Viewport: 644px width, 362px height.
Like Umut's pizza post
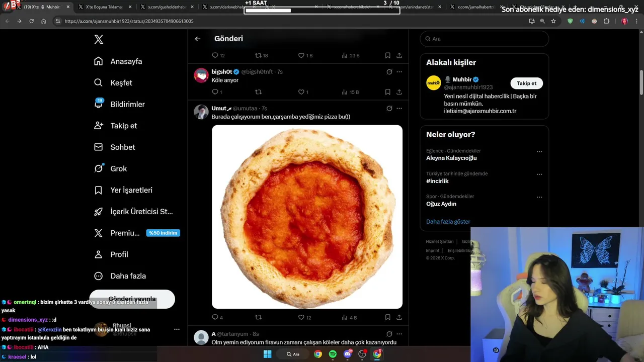click(x=302, y=317)
